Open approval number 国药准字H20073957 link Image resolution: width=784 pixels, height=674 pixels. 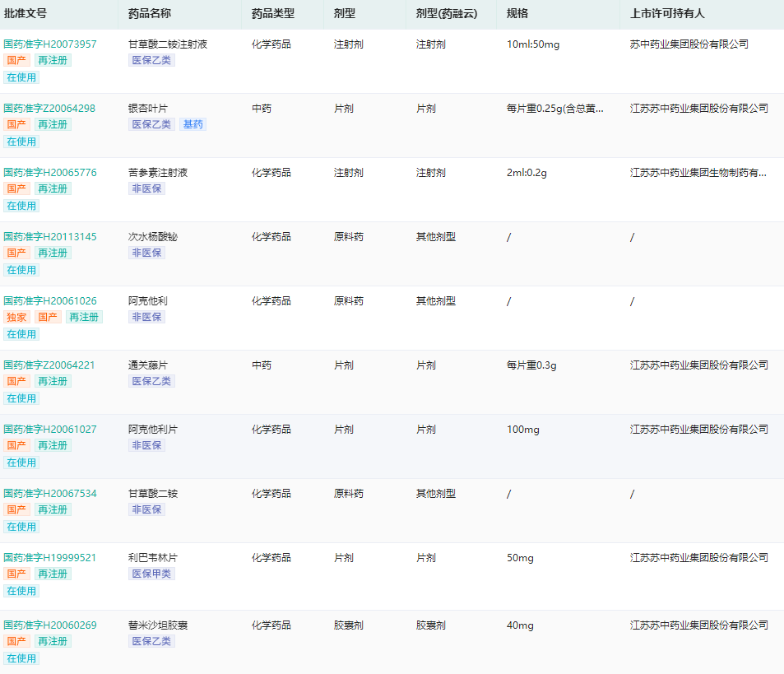(x=50, y=44)
